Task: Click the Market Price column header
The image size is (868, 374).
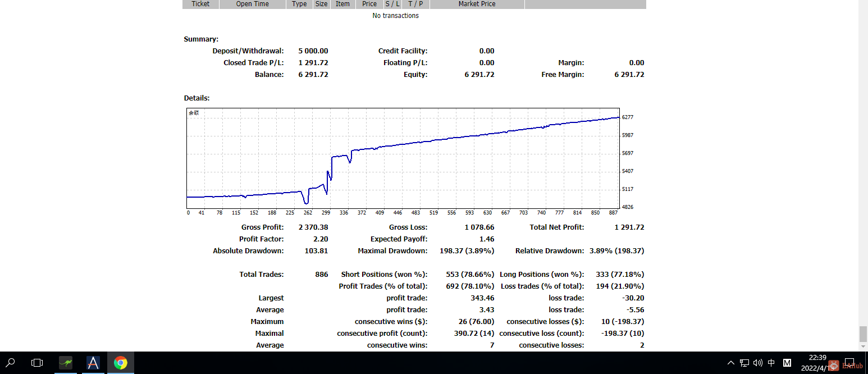Action: pyautogui.click(x=477, y=4)
